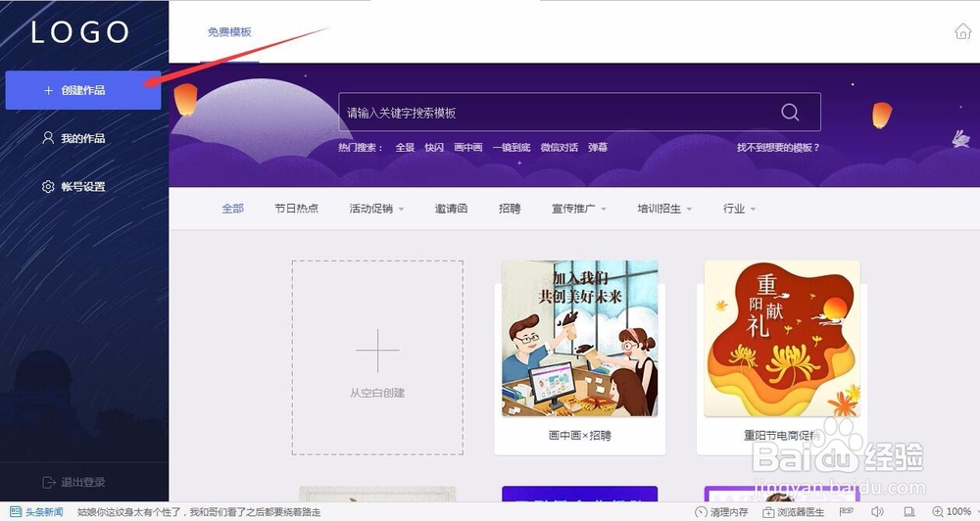Image resolution: width=980 pixels, height=521 pixels.
Task: Select the 全部 category tab
Action: [232, 209]
